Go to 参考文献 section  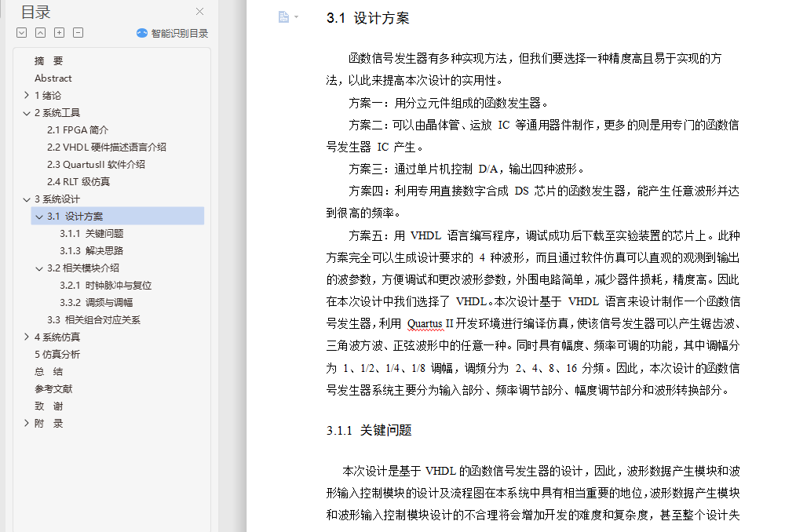53,389
